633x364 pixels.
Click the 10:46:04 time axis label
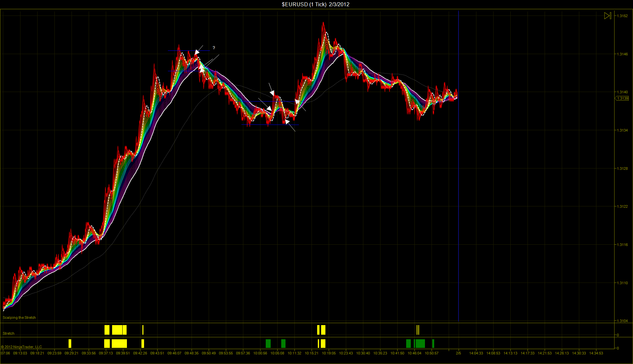(414, 353)
